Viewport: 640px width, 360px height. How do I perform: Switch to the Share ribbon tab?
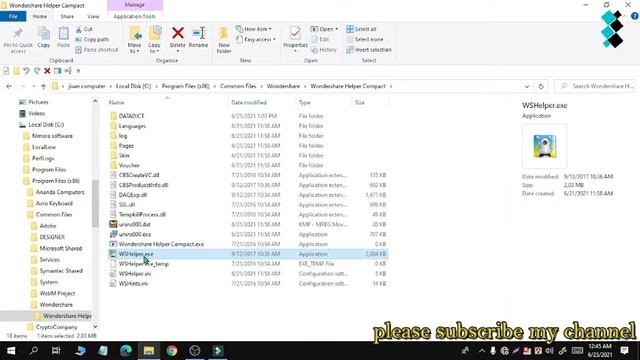pos(67,16)
